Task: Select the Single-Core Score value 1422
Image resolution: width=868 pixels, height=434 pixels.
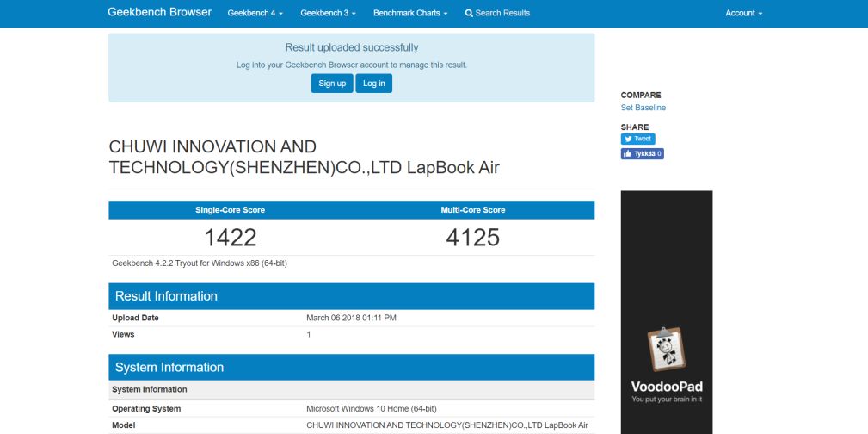Action: 231,238
